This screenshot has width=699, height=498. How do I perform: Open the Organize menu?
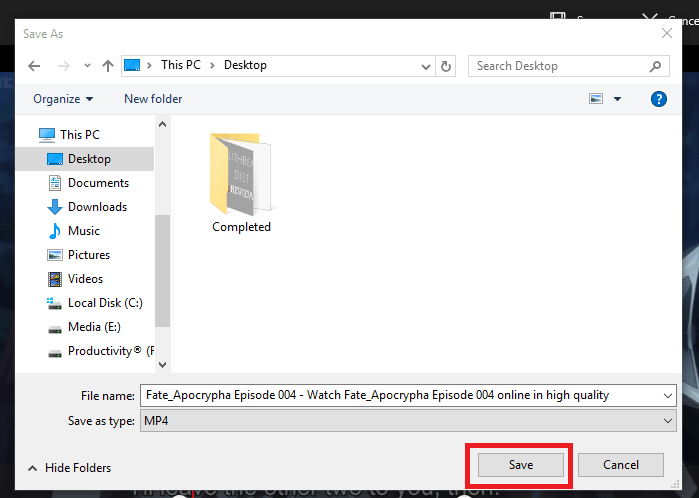63,99
